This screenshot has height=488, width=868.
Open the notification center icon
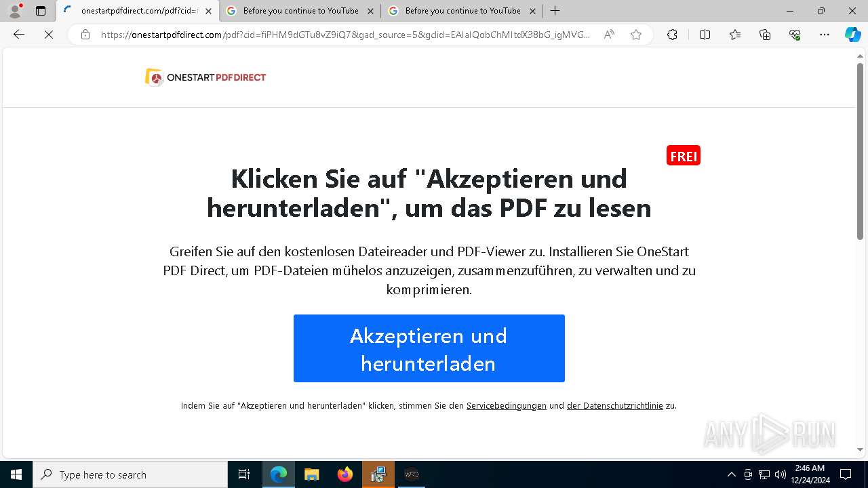846,474
